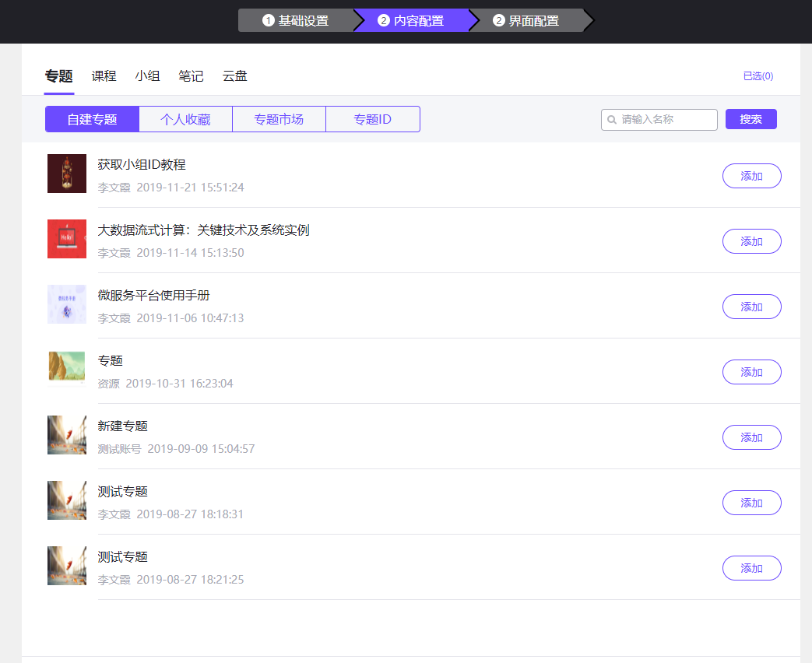The height and width of the screenshot is (663, 812).
Task: Click the title 新建专题
Action: 123,426
